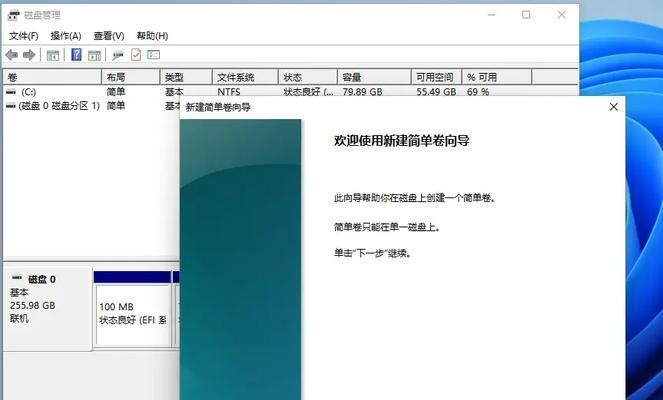Click the disk list settings toolbar icon
This screenshot has height=400, width=663.
tap(153, 55)
